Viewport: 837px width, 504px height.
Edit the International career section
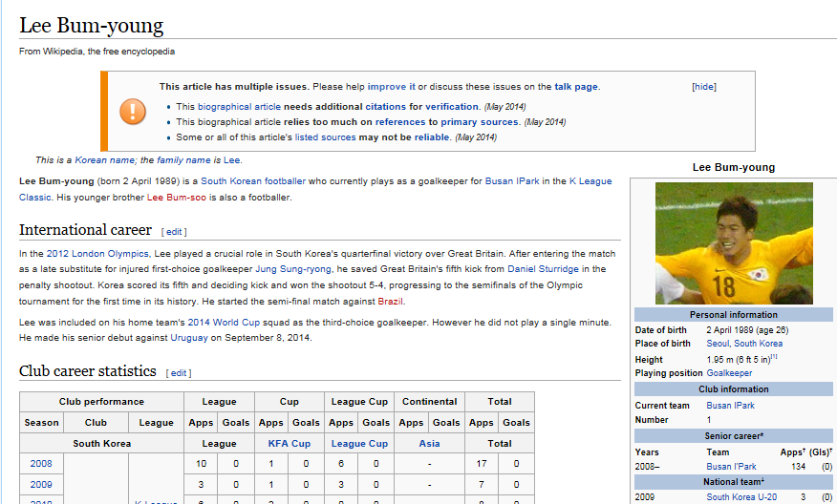(174, 232)
